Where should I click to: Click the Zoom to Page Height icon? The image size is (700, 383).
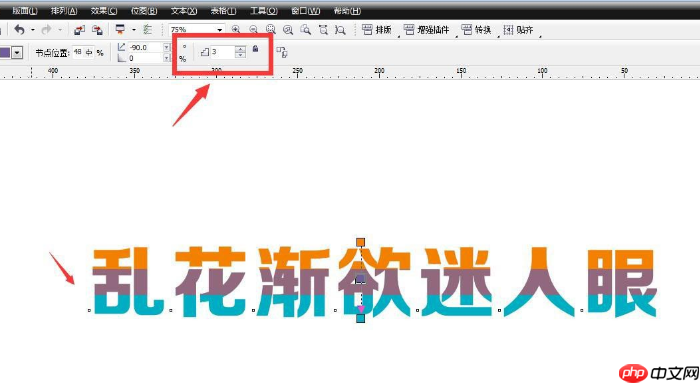[x=341, y=30]
